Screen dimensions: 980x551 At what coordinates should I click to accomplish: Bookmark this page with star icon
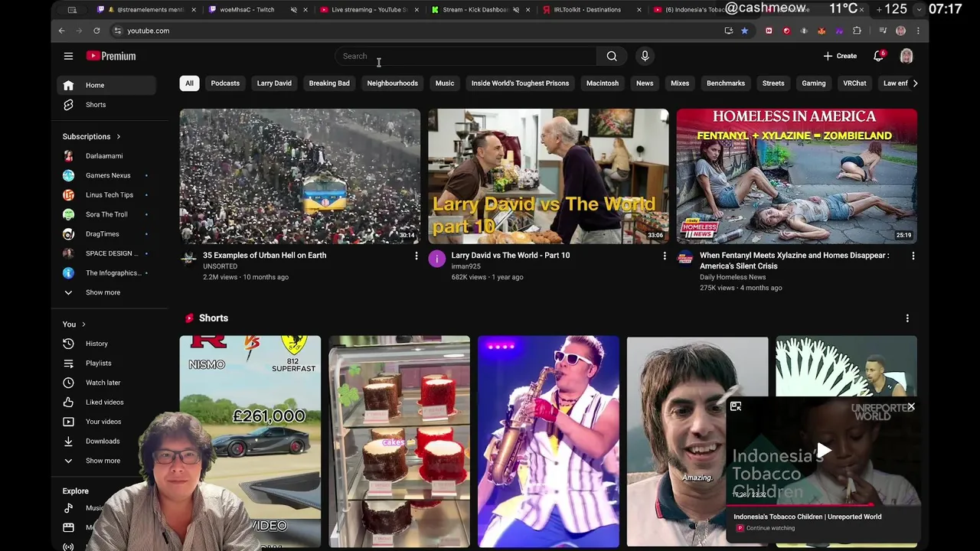pos(744,31)
